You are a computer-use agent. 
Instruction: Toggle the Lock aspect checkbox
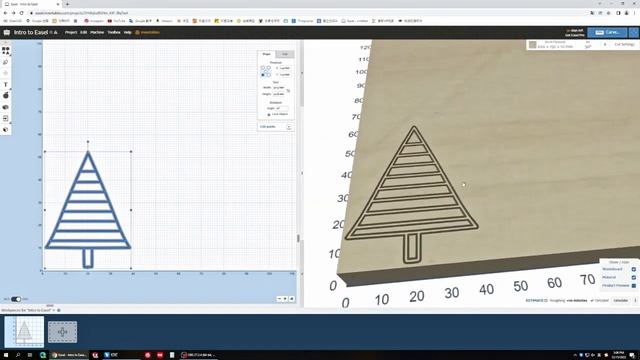point(269,115)
